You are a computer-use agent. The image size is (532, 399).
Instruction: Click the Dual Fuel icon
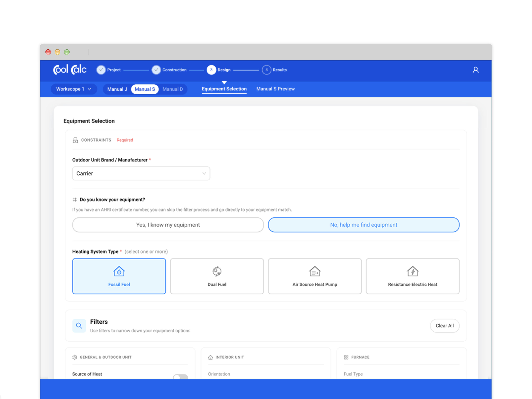[217, 271]
